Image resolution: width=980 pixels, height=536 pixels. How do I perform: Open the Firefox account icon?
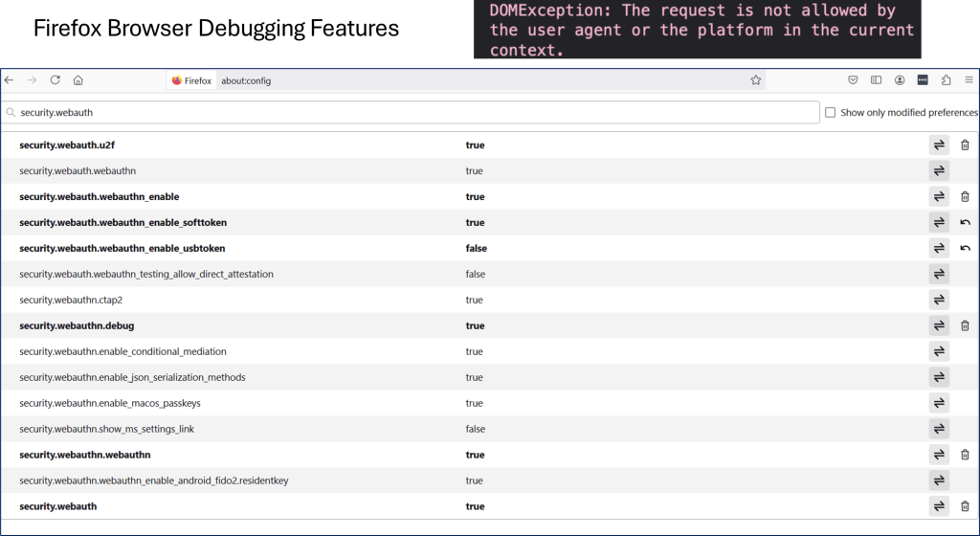[x=900, y=80]
